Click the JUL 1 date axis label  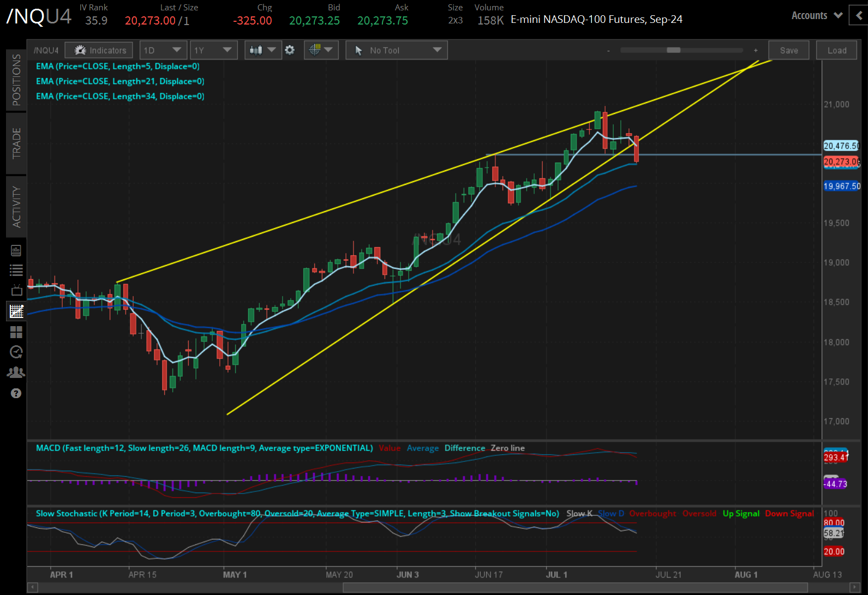click(556, 575)
